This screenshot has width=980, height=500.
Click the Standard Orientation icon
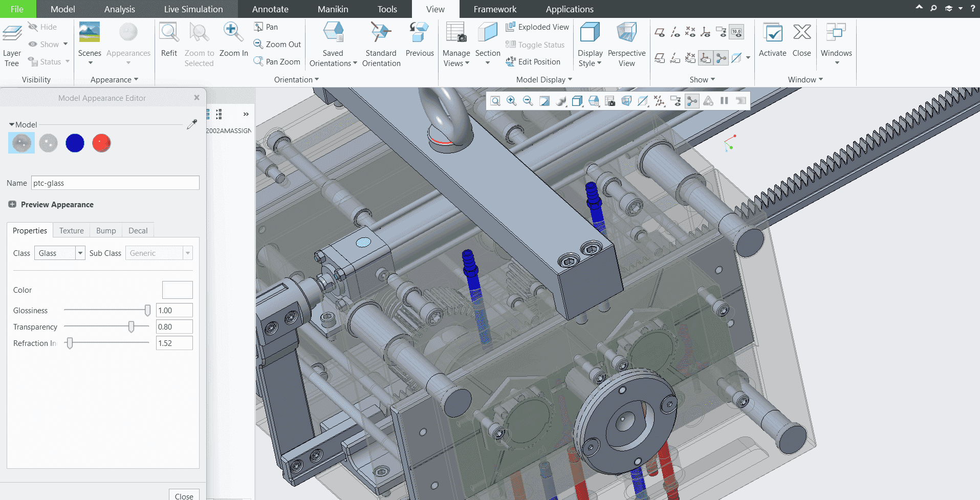click(x=381, y=32)
